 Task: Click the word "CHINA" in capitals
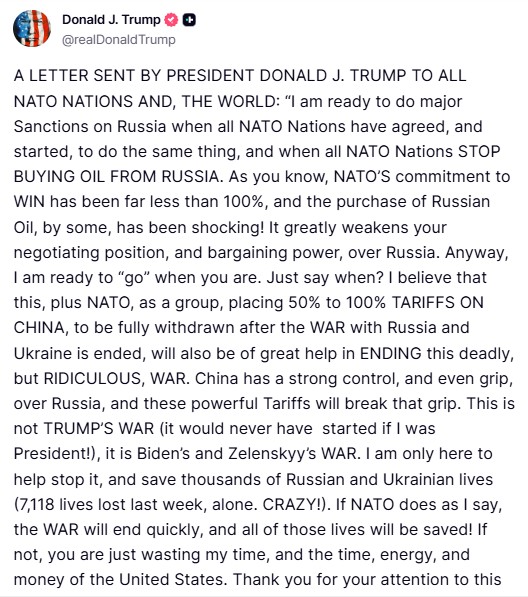39,328
